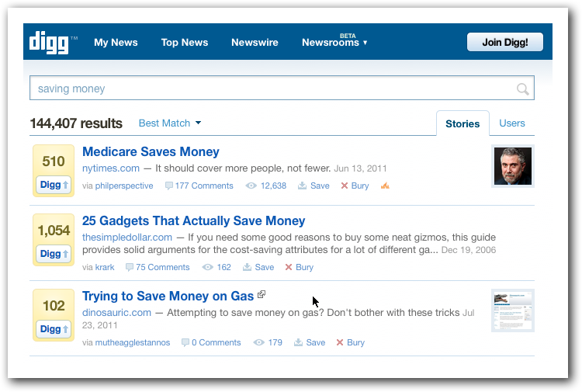Open the 177 Comments link
The image size is (582, 392).
tap(204, 186)
